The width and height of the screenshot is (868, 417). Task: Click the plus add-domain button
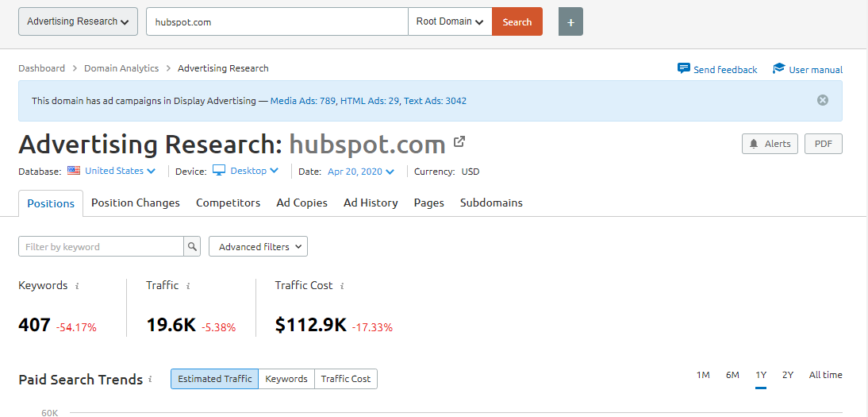(570, 22)
